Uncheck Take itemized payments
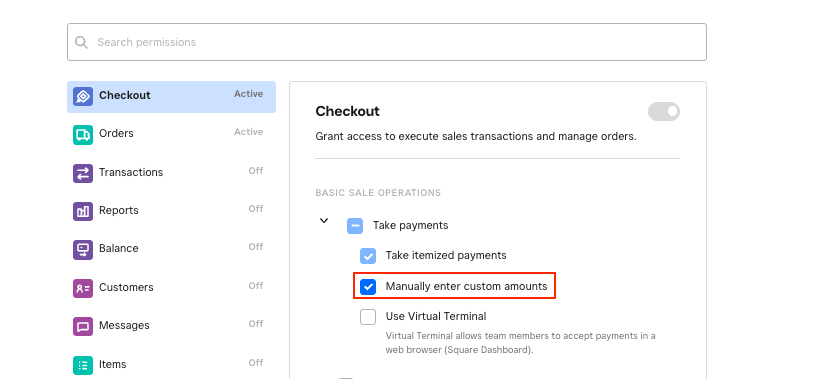The width and height of the screenshot is (819, 379). [368, 256]
